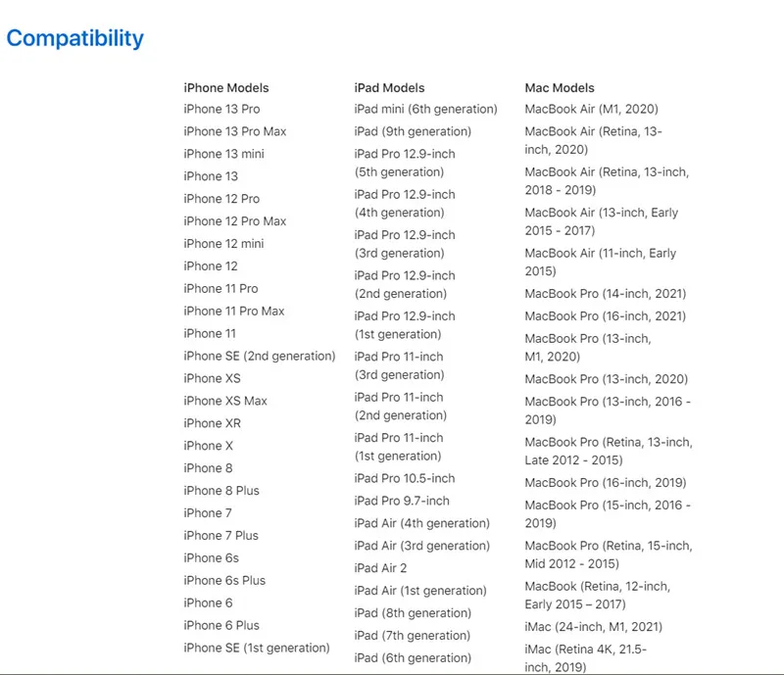Click the Mac Models column header
The height and width of the screenshot is (675, 784).
coord(560,88)
